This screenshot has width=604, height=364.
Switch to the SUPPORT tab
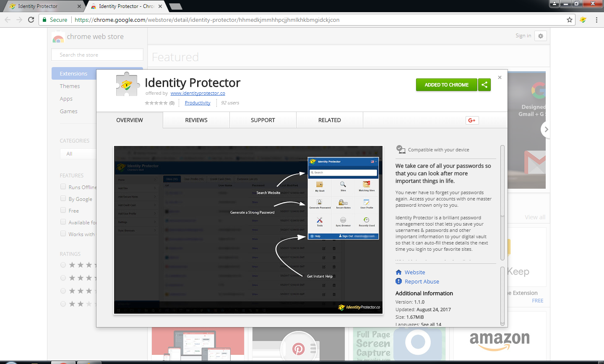pyautogui.click(x=263, y=120)
